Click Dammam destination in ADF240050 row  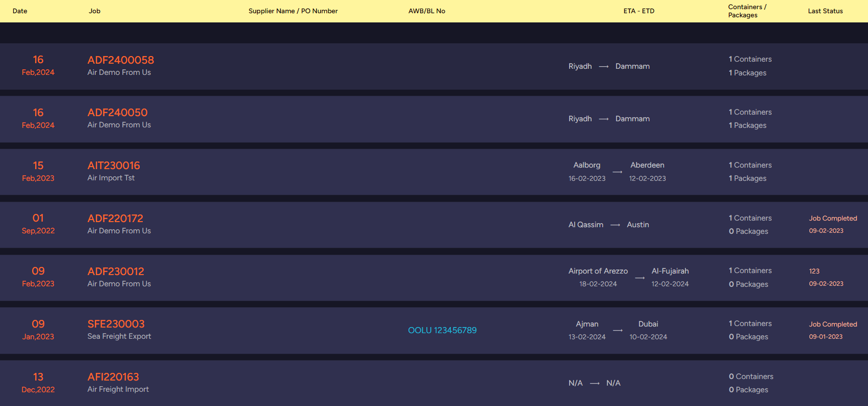point(632,119)
